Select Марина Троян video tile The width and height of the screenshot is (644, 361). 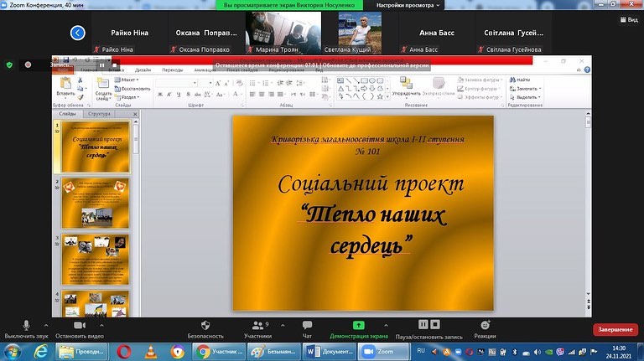(283, 33)
